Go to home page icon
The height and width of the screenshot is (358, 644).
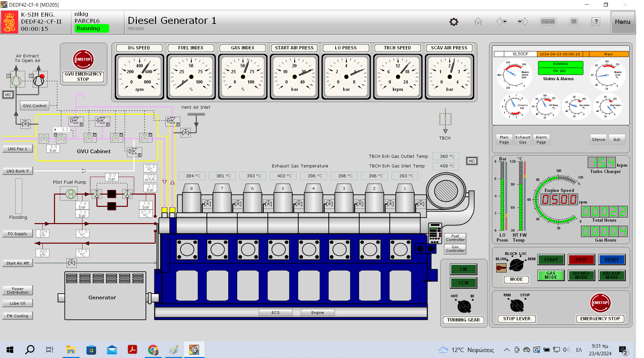pyautogui.click(x=478, y=22)
